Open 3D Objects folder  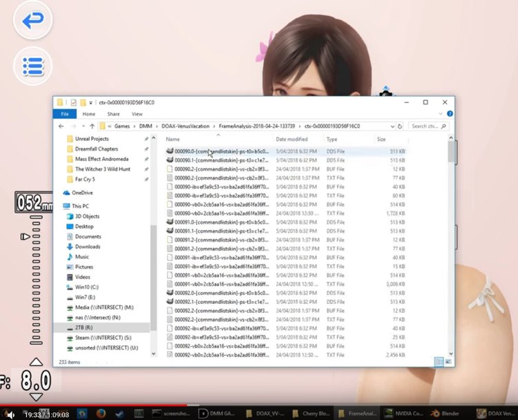click(87, 216)
